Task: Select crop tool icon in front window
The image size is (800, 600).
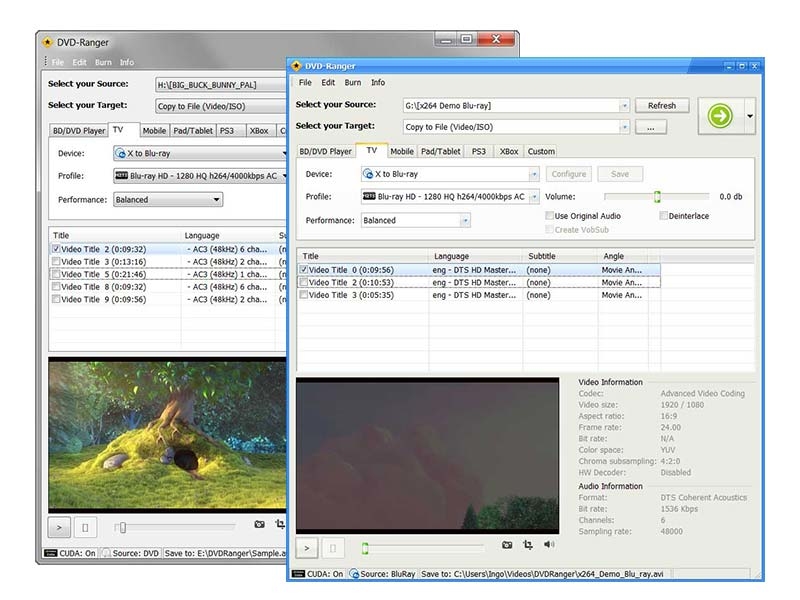Action: pos(528,545)
